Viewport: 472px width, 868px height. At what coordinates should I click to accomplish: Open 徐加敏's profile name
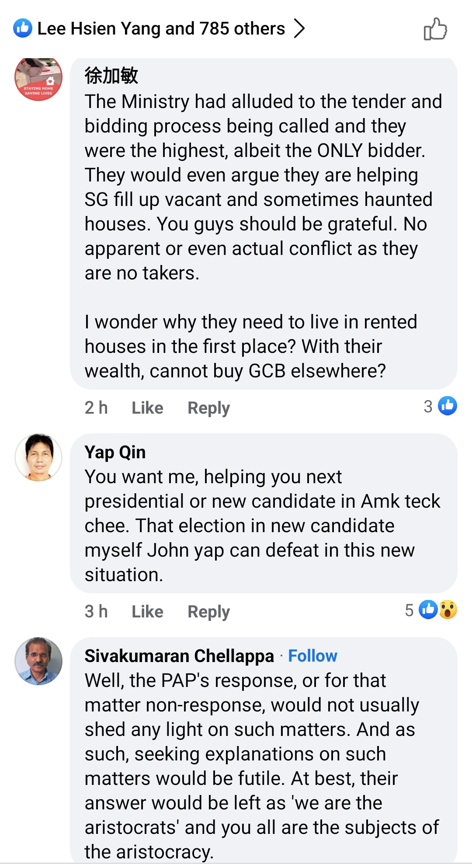[x=111, y=76]
